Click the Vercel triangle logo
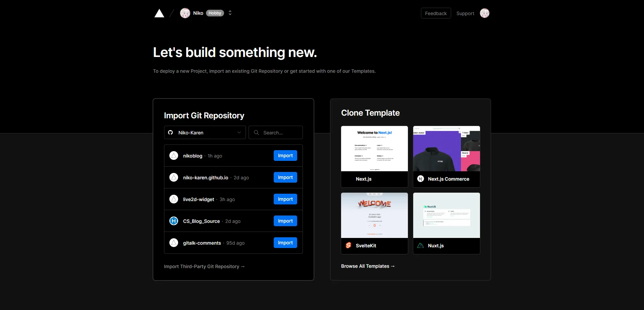 click(159, 13)
